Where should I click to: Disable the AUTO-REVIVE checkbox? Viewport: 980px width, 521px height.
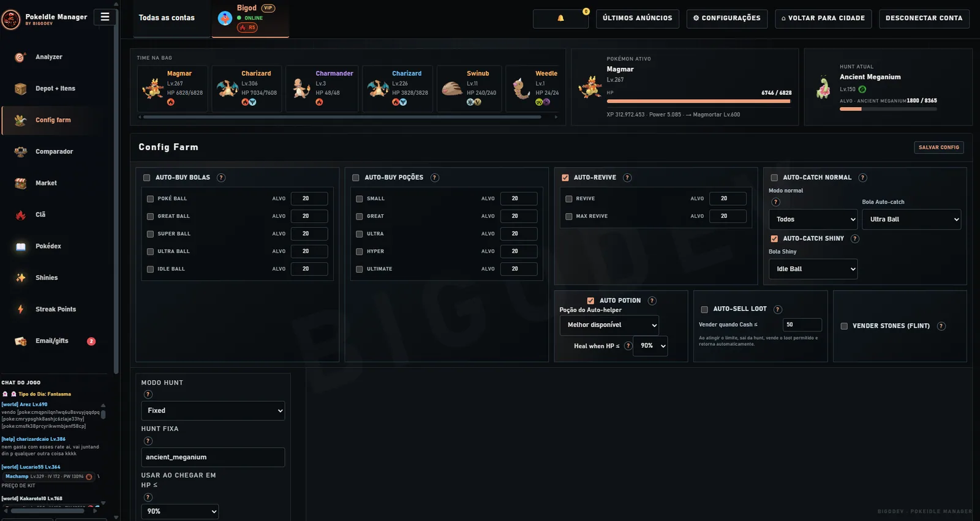click(565, 178)
